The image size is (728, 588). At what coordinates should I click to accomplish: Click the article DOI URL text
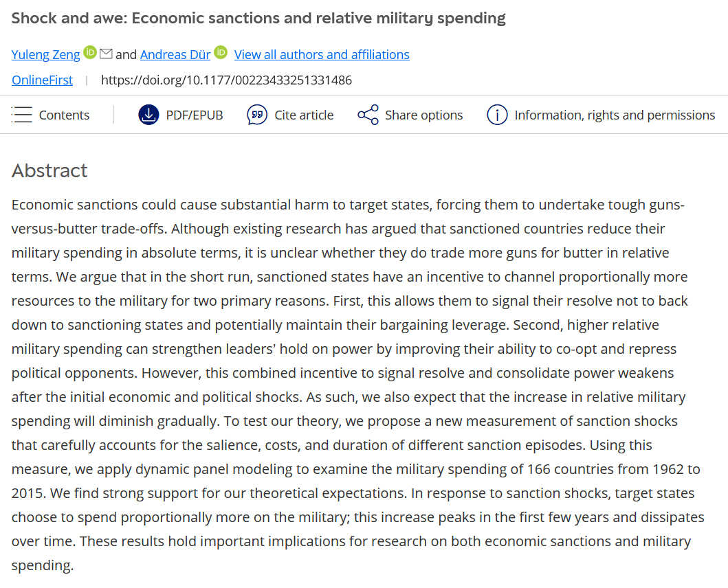click(x=226, y=80)
